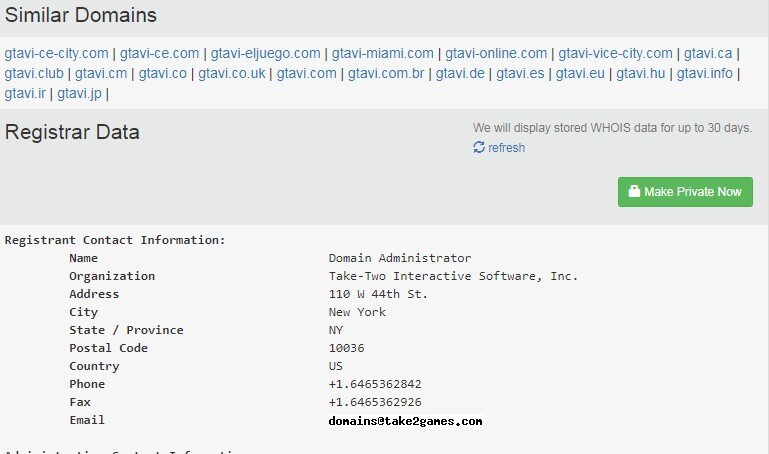Follow the gtavi.jp link
769x454 pixels.
[x=79, y=93]
